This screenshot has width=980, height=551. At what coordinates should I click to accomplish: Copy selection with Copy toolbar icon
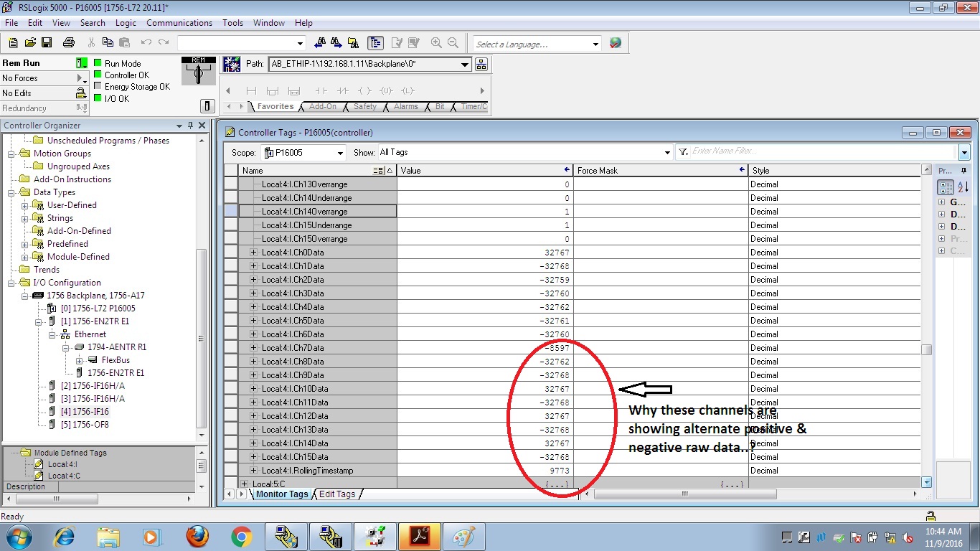point(108,43)
